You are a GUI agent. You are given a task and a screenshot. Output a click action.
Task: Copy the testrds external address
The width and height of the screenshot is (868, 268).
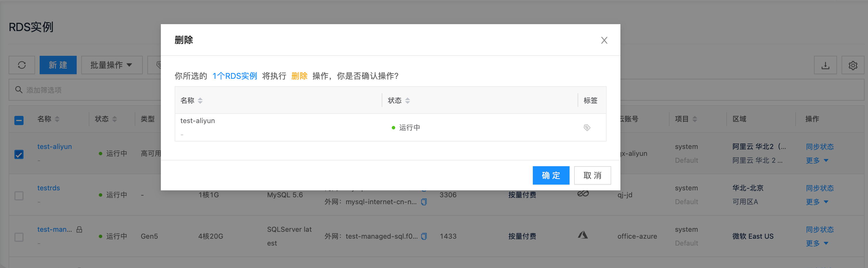click(x=424, y=202)
